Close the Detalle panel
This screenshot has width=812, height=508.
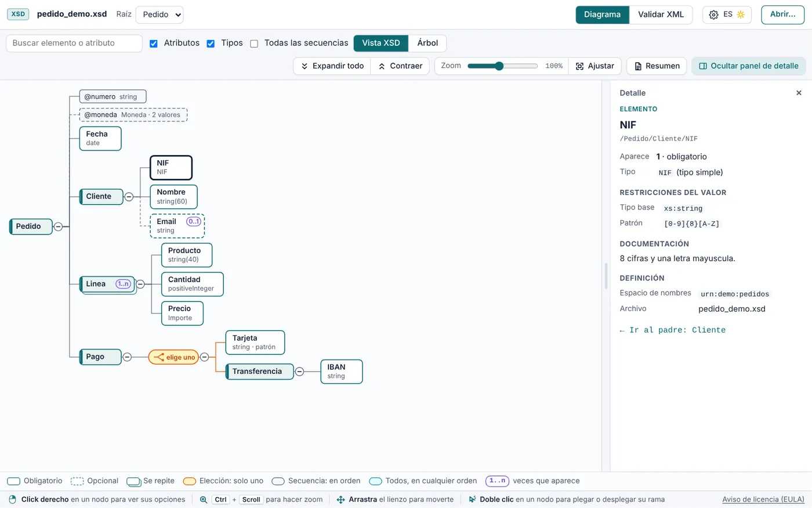pos(799,93)
